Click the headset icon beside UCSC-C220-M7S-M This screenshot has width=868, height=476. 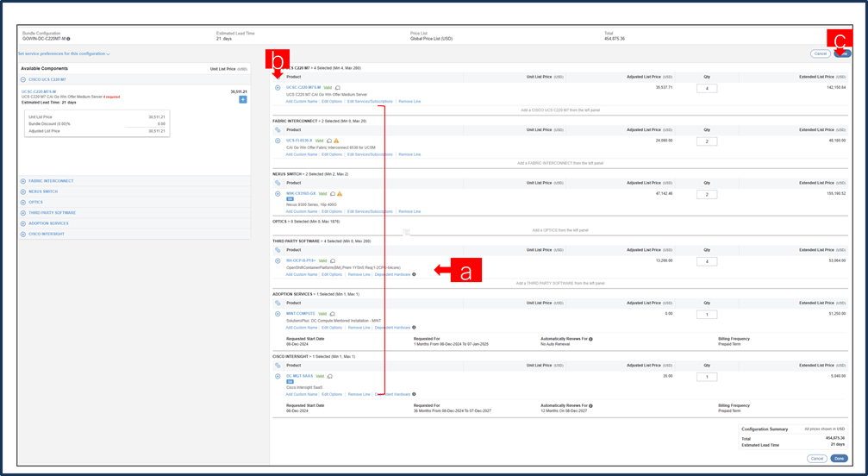338,87
